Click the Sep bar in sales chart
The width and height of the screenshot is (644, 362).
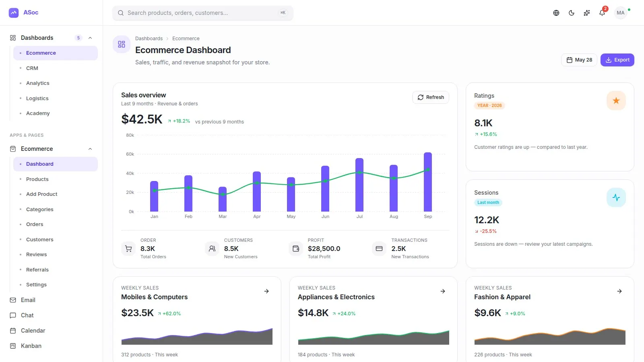point(428,182)
